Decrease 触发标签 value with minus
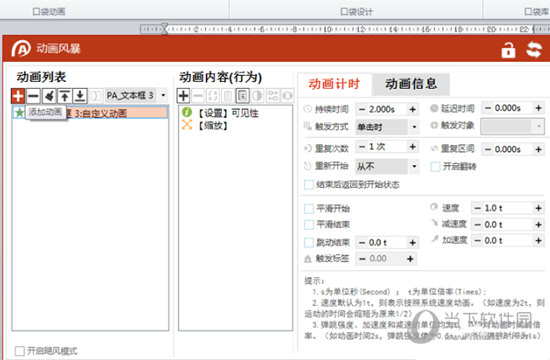The width and height of the screenshot is (550, 360). (x=362, y=259)
